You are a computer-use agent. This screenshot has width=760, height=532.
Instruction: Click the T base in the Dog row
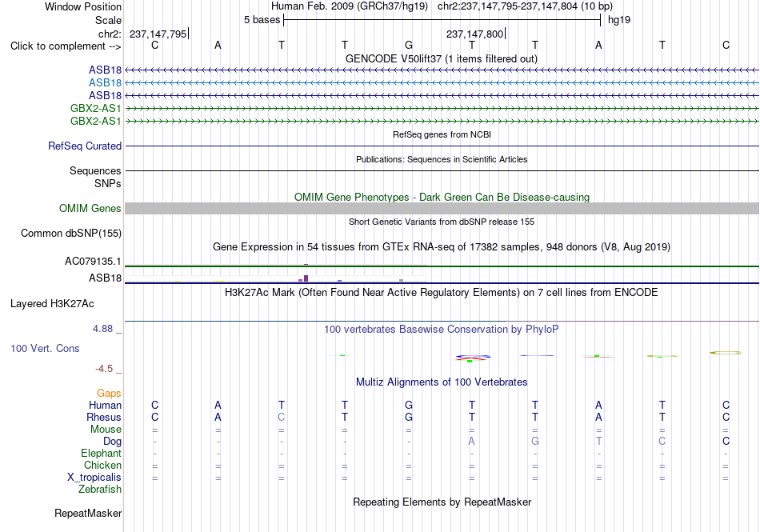click(x=599, y=441)
